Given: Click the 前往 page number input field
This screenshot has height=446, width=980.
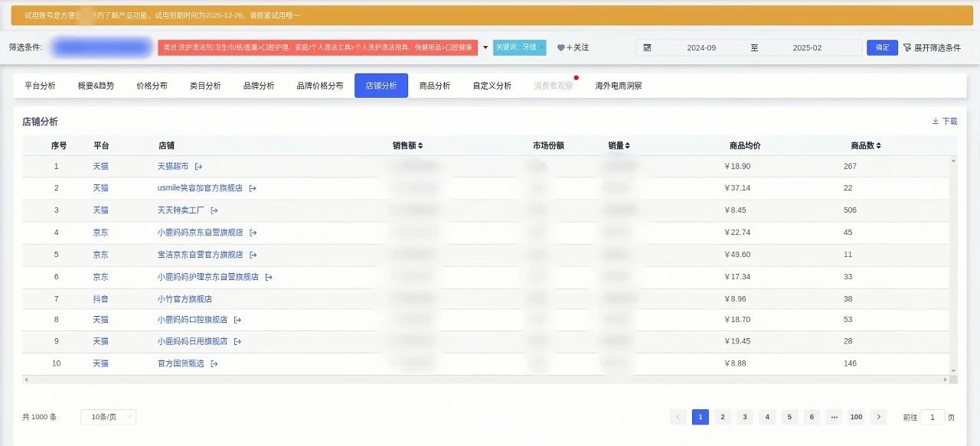Looking at the screenshot, I should 933,417.
